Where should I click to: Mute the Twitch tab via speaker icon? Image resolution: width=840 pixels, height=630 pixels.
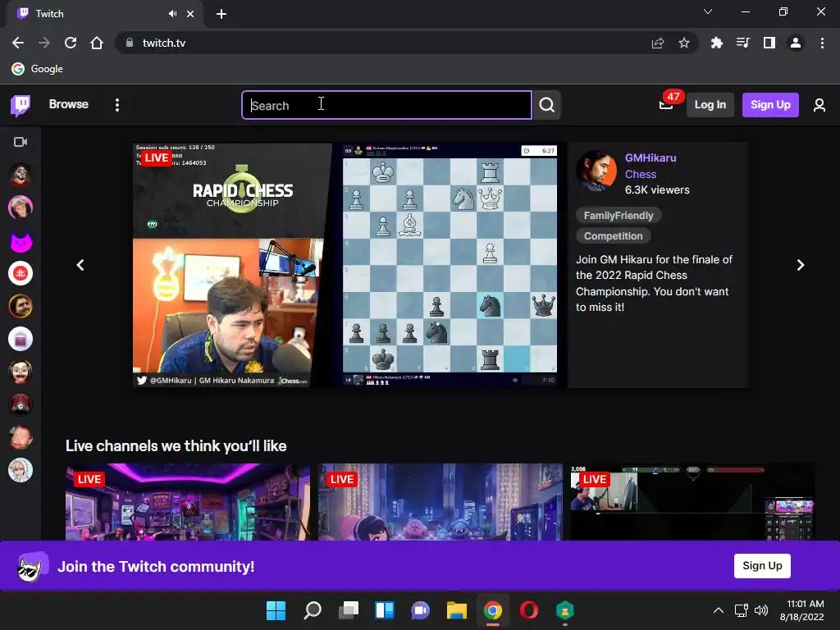[x=172, y=14]
